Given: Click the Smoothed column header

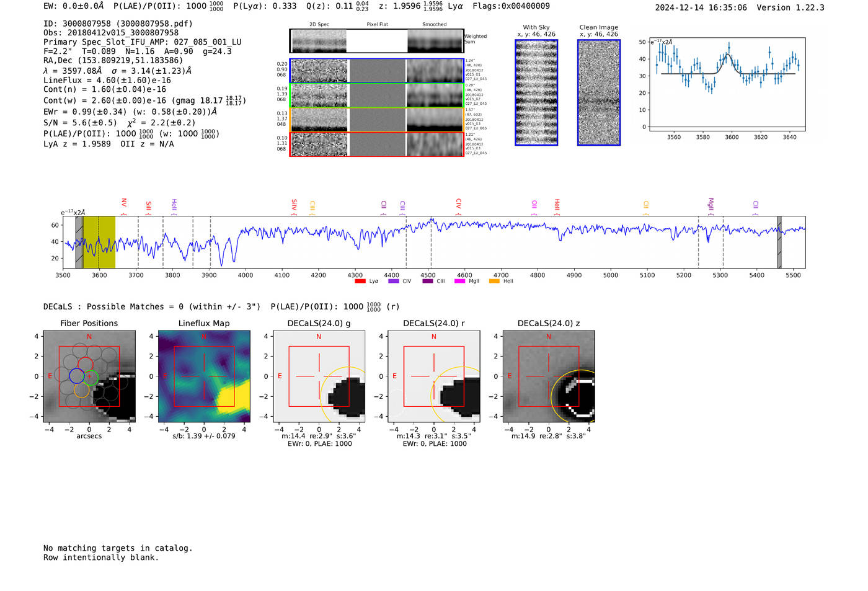Looking at the screenshot, I should (x=434, y=25).
